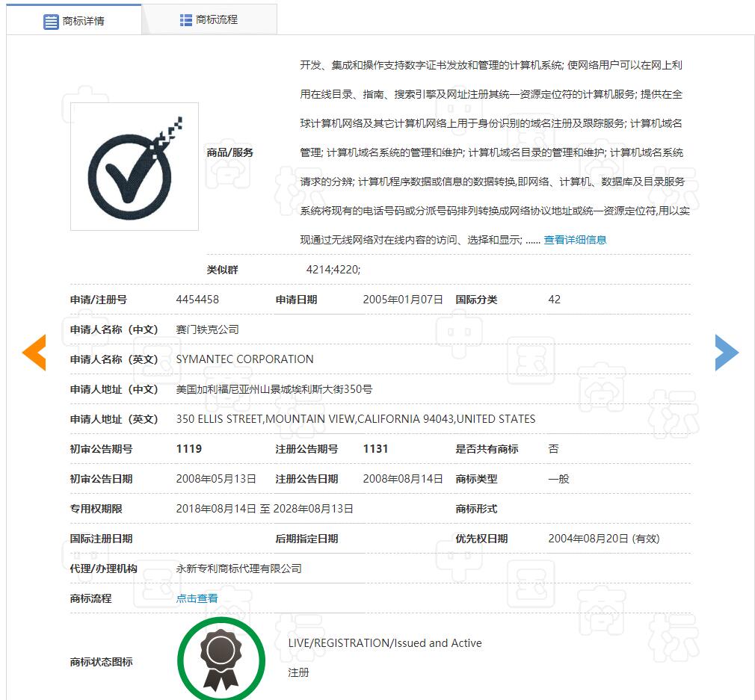
Task: Click the 商标形式 label
Action: [476, 509]
